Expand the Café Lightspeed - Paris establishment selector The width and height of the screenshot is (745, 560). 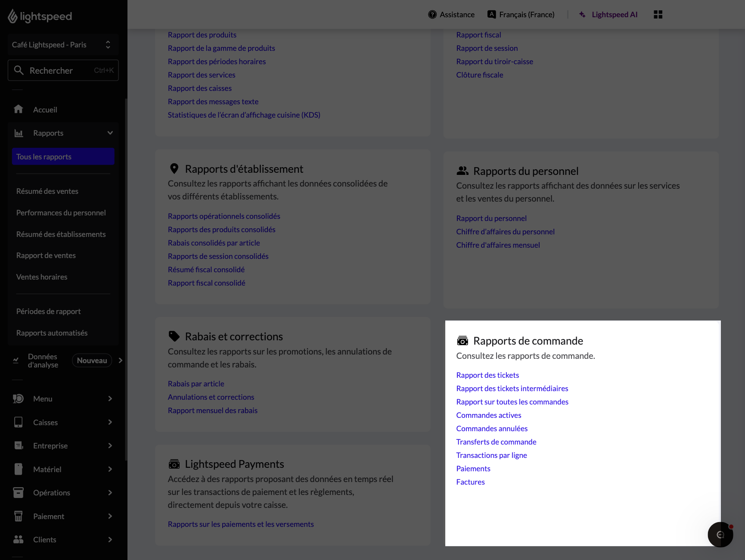pyautogui.click(x=108, y=44)
